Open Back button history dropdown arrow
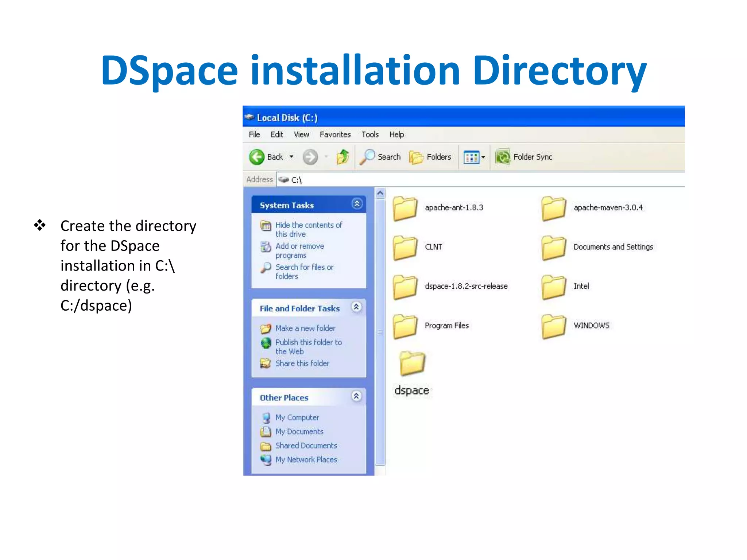The image size is (747, 560). pos(291,157)
